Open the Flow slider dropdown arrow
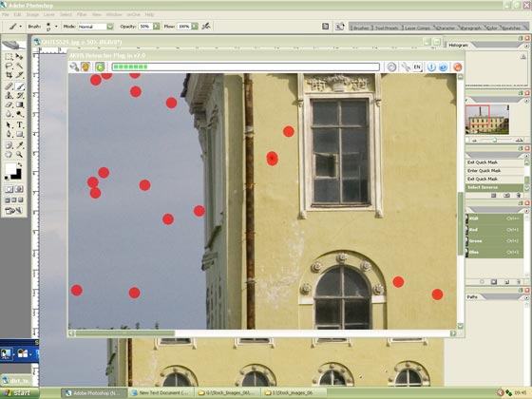This screenshot has width=532, height=399. click(x=195, y=27)
